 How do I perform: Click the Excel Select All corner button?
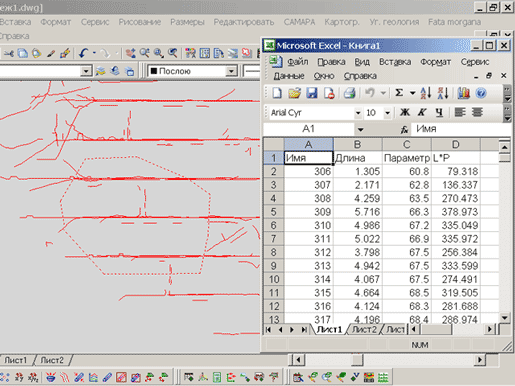tap(273, 144)
